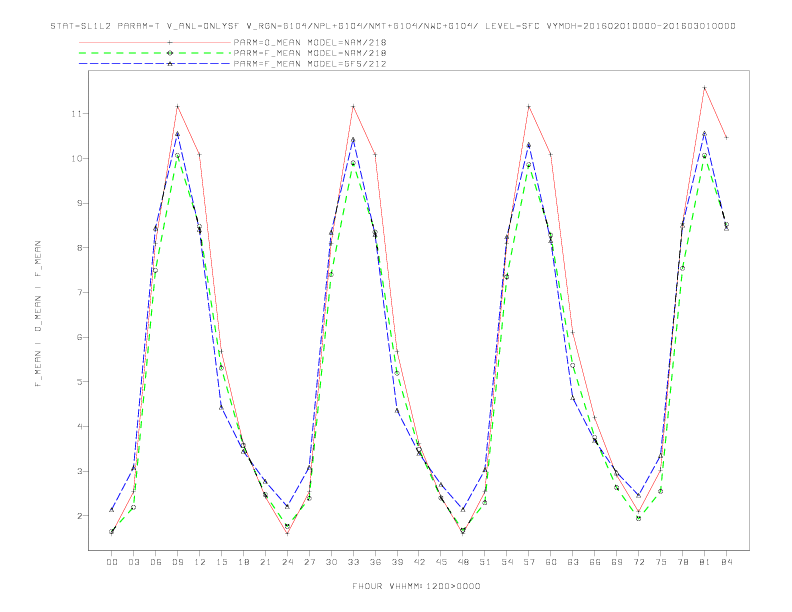Click x-axis forecast hour label 45
Viewport: 792px width, 612px height.
click(x=441, y=562)
